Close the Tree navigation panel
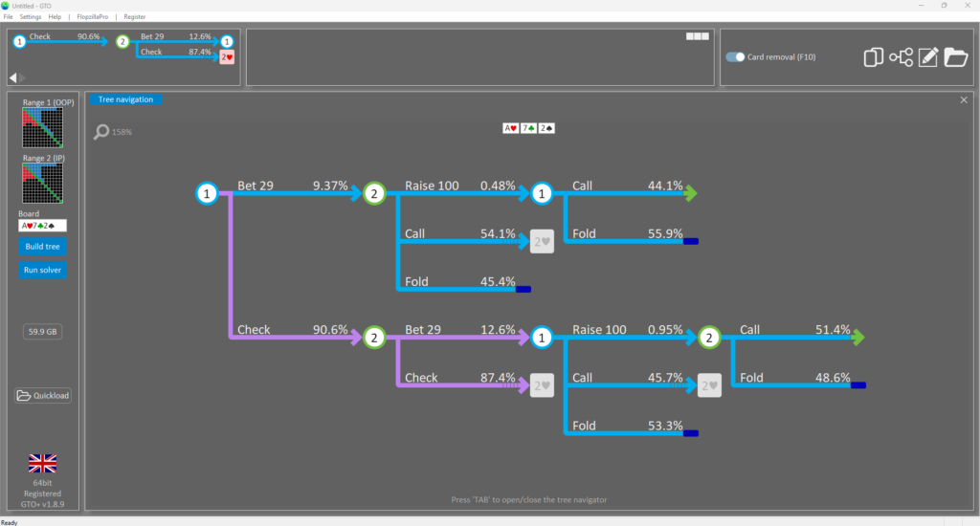 click(x=964, y=100)
